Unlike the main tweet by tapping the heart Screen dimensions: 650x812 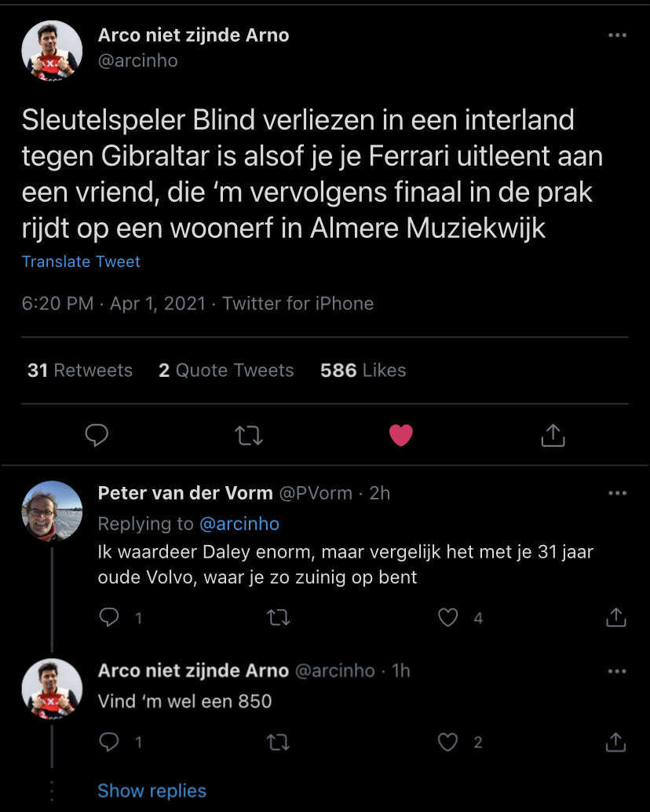(x=401, y=434)
